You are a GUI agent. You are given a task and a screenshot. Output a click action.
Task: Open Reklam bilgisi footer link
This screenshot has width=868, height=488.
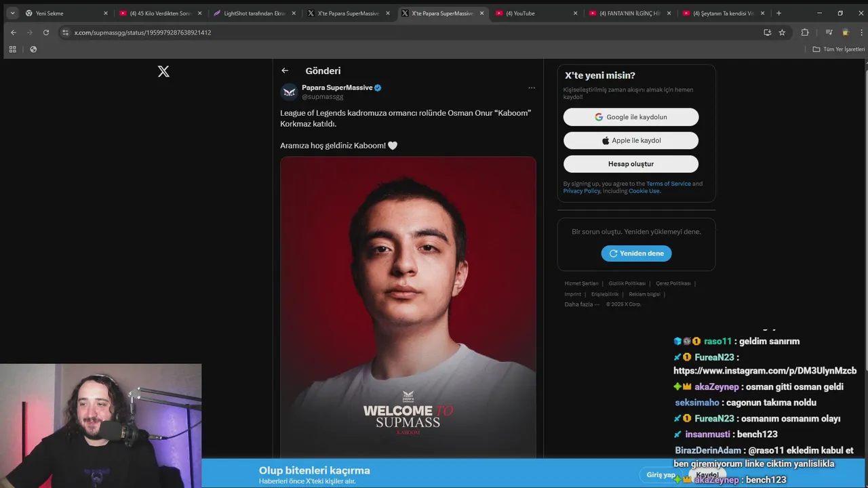coord(644,294)
